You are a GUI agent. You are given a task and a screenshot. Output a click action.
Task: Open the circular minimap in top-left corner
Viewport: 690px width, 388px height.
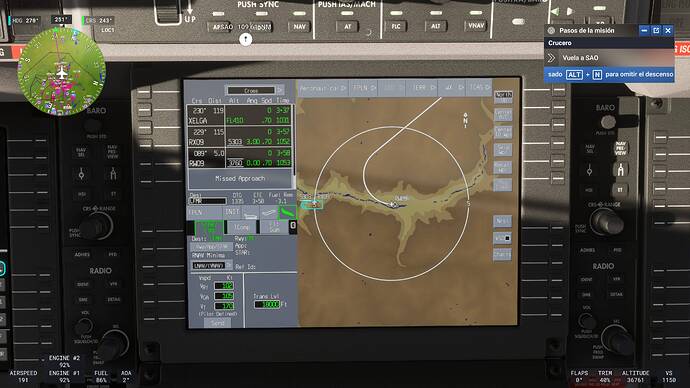click(x=61, y=72)
